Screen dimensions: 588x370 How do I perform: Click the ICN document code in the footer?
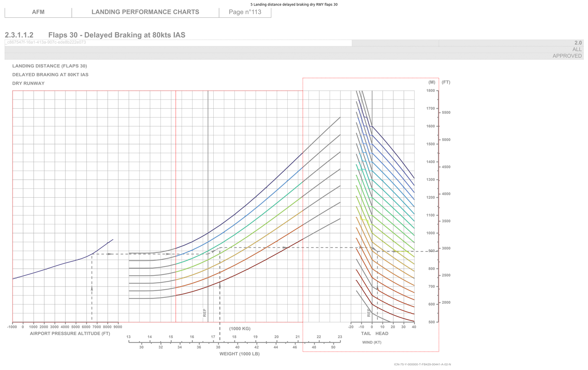(423, 365)
